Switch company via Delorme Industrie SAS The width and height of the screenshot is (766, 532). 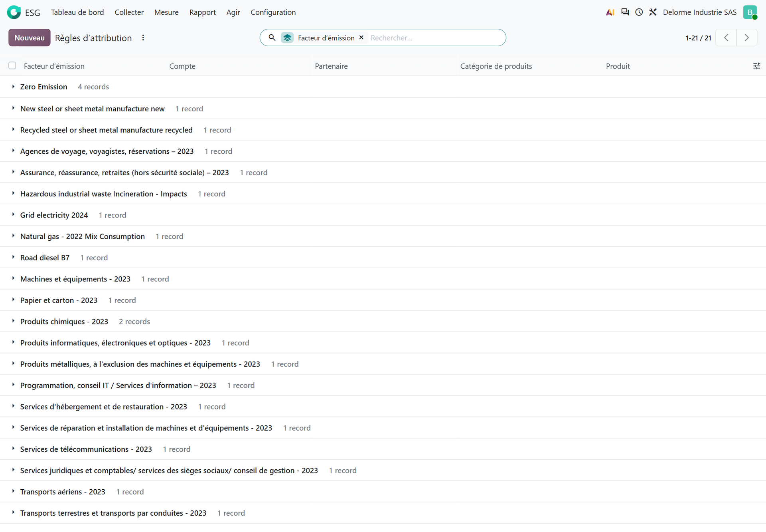(699, 12)
